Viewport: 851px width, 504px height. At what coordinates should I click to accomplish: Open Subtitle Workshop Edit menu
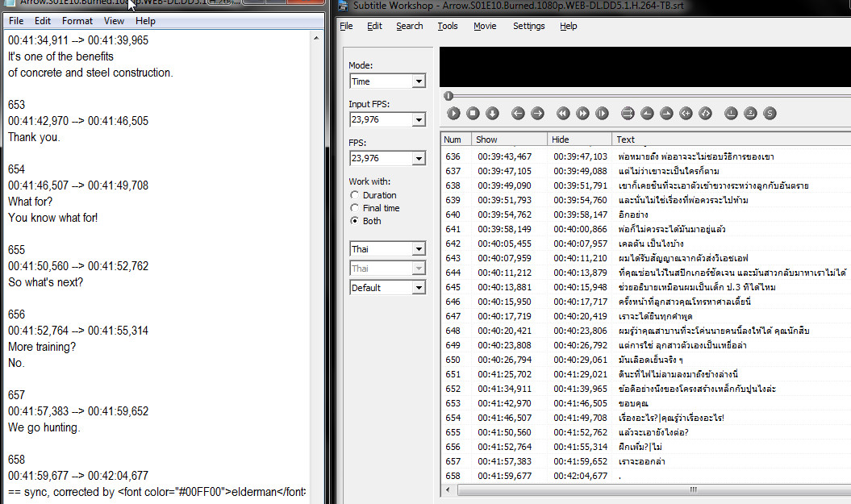click(374, 26)
